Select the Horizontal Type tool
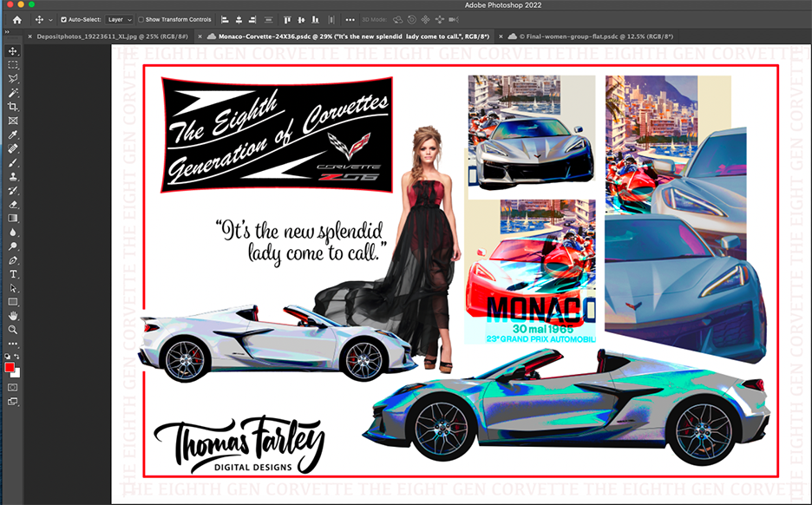 pyautogui.click(x=13, y=274)
